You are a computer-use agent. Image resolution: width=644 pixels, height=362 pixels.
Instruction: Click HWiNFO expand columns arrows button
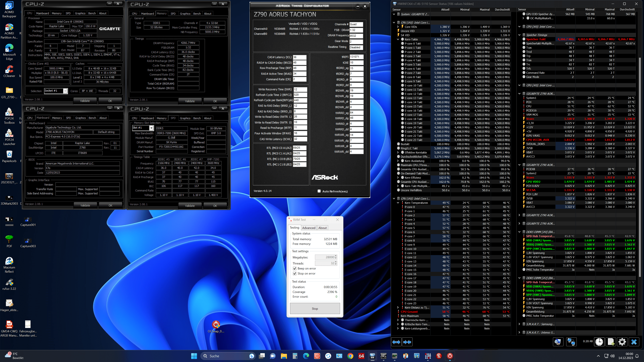point(396,342)
